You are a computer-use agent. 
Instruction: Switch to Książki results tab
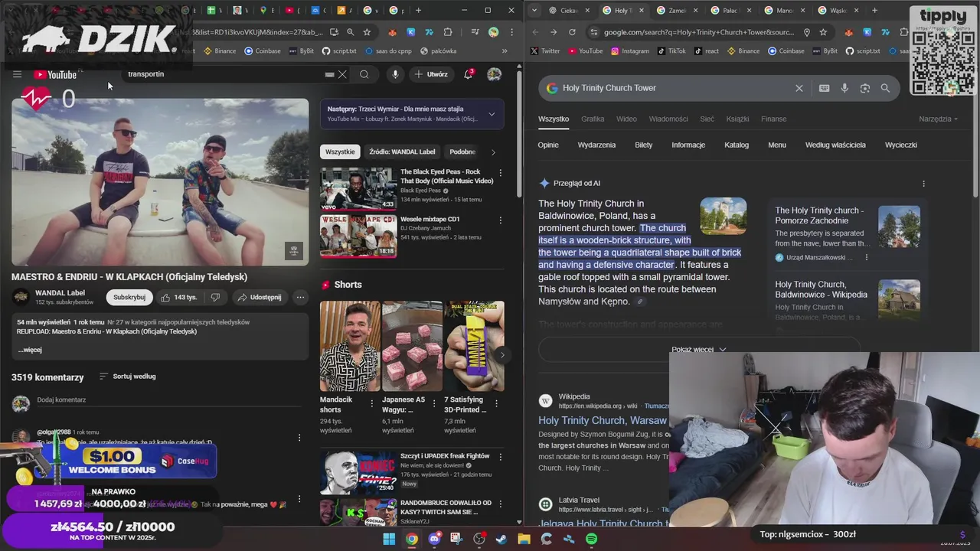coord(737,119)
